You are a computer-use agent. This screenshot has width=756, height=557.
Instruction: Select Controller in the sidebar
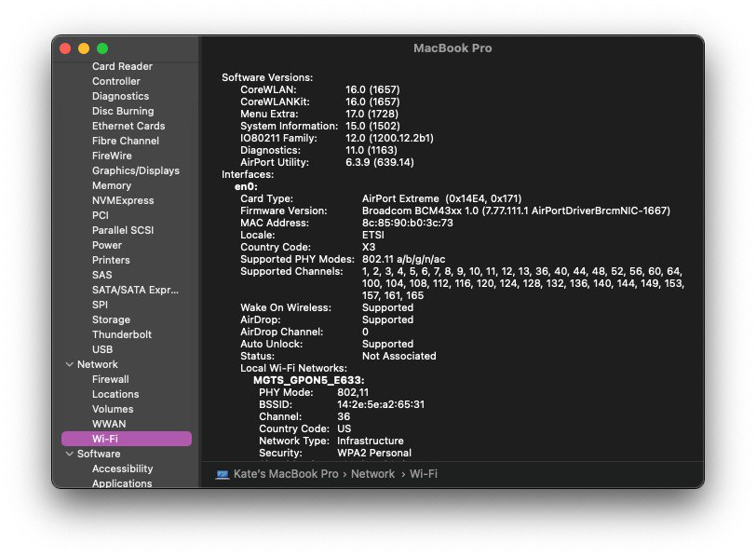pyautogui.click(x=115, y=81)
